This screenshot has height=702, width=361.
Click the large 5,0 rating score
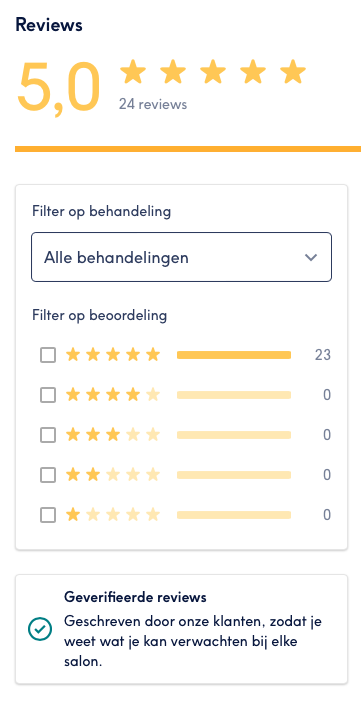coord(58,86)
